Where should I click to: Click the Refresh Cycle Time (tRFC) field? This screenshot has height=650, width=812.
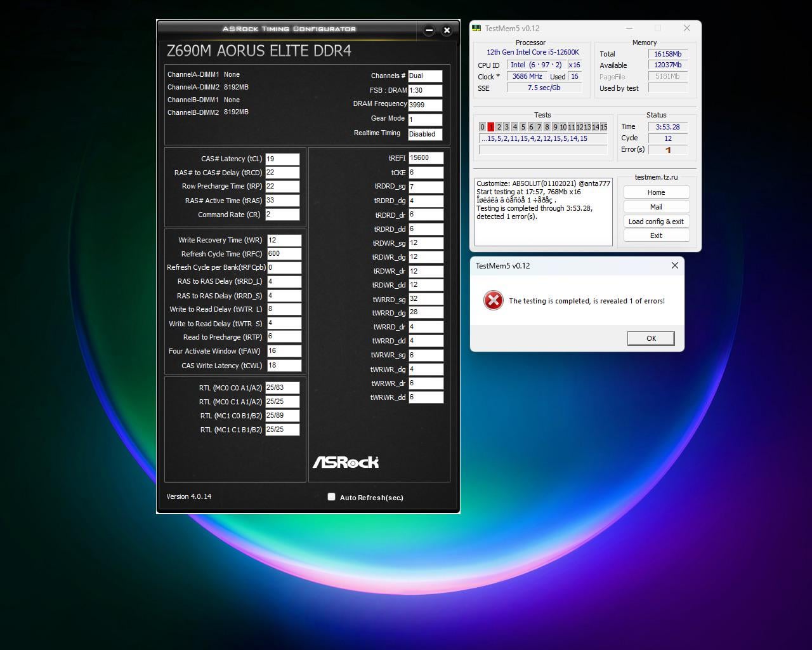coord(284,254)
